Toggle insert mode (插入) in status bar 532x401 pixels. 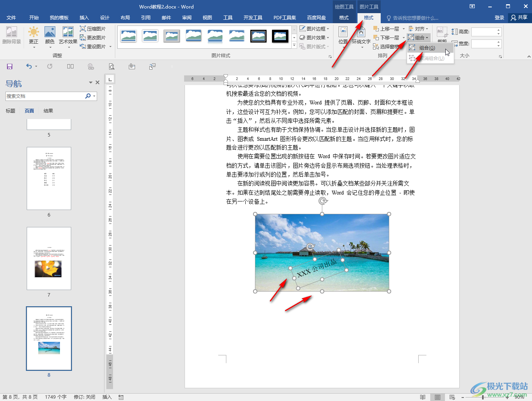pyautogui.click(x=107, y=397)
